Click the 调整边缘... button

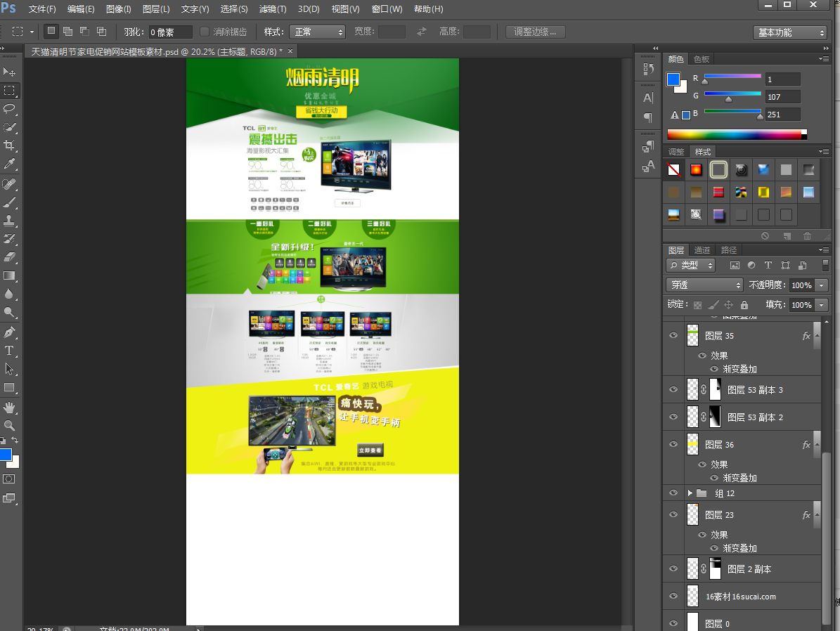(535, 32)
